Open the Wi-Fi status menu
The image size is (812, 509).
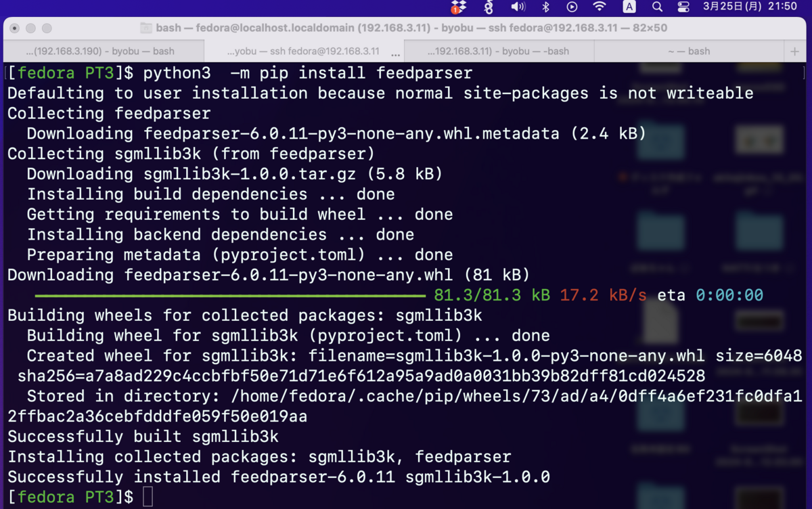tap(600, 7)
